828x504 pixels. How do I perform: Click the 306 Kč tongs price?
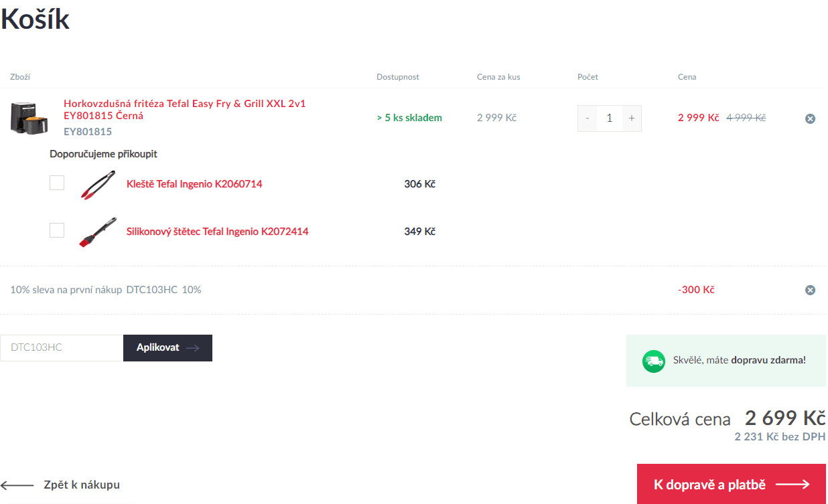[420, 184]
